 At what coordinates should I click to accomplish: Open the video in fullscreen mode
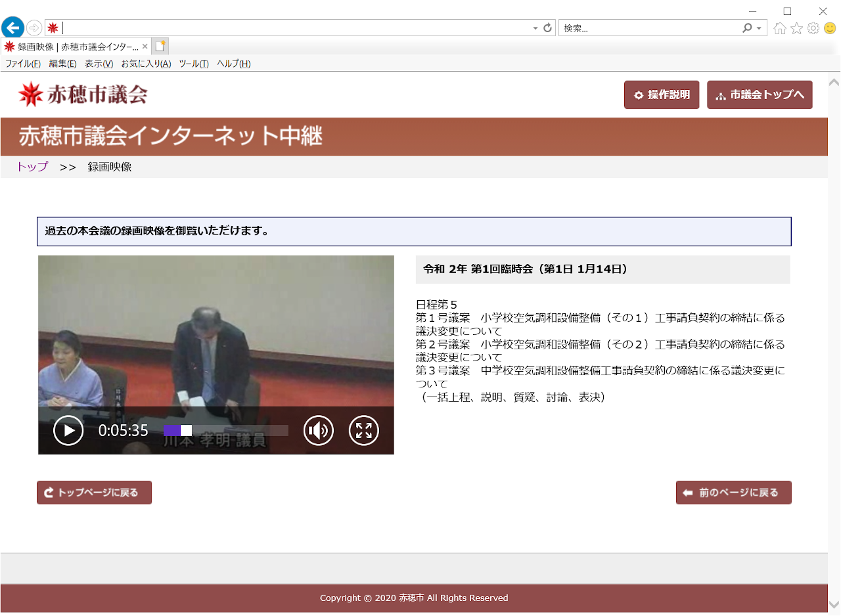coord(364,431)
